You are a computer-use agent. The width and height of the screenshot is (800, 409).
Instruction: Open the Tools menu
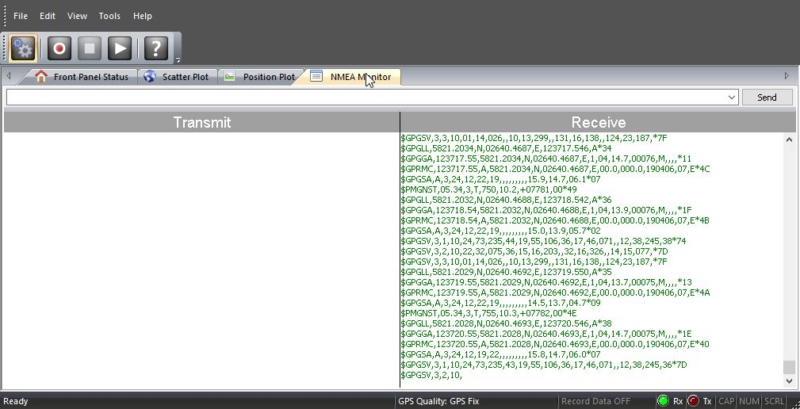pyautogui.click(x=110, y=16)
